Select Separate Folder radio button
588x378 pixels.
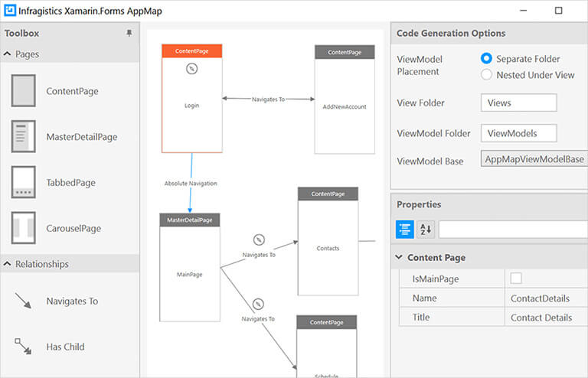pos(486,59)
